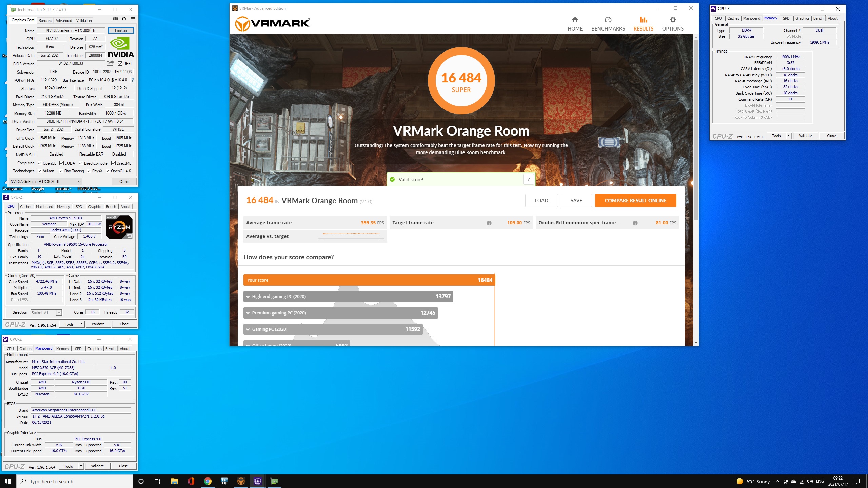
Task: Click the VRMark vertical scrollbar thumb
Action: coord(696,129)
